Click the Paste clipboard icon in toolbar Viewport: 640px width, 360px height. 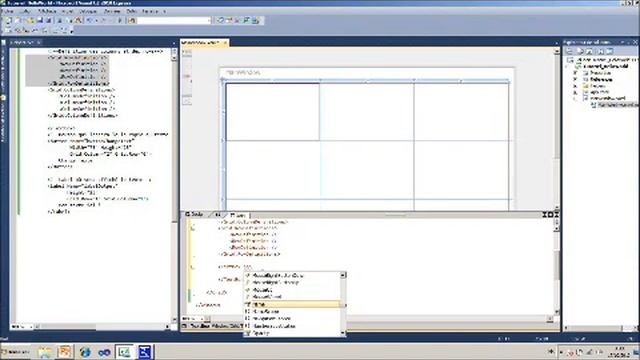point(78,20)
